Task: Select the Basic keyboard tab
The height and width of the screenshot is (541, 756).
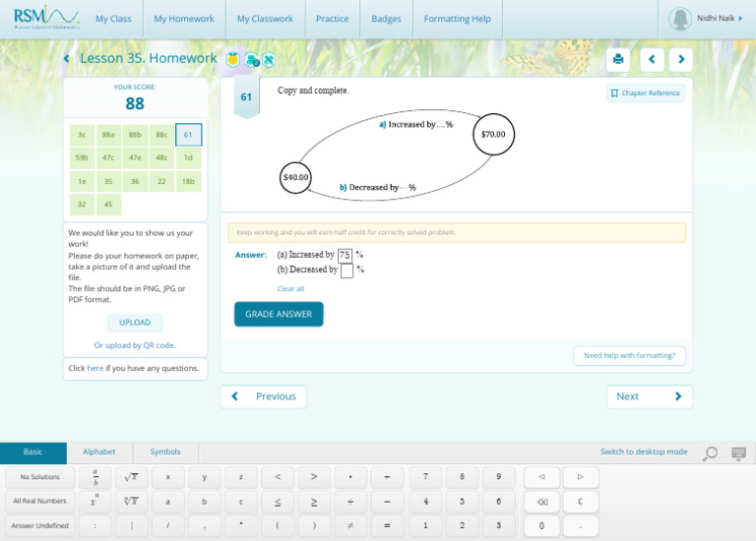Action: point(32,451)
